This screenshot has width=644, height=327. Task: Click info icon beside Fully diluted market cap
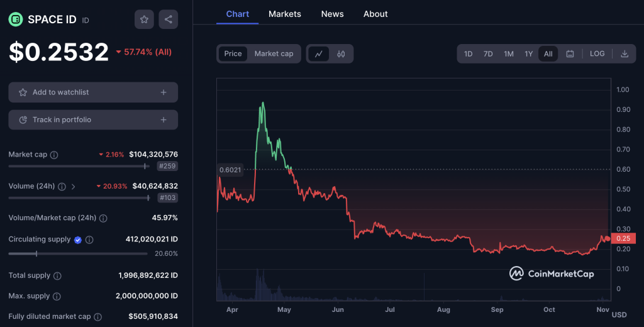click(x=97, y=317)
